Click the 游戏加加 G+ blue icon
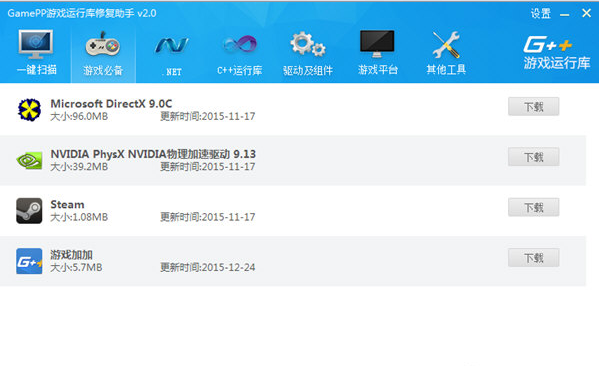 29,261
